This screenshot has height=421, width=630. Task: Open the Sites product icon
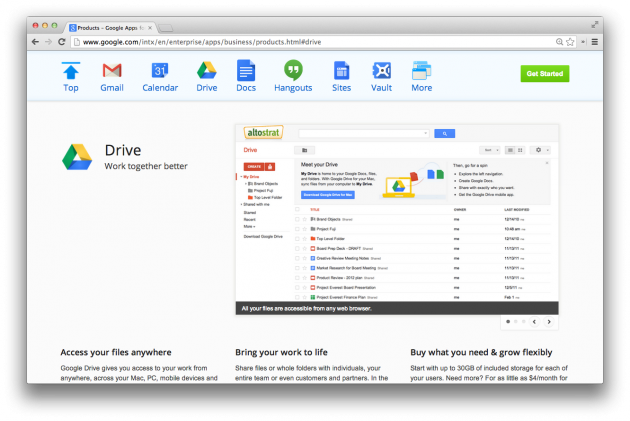[x=342, y=71]
